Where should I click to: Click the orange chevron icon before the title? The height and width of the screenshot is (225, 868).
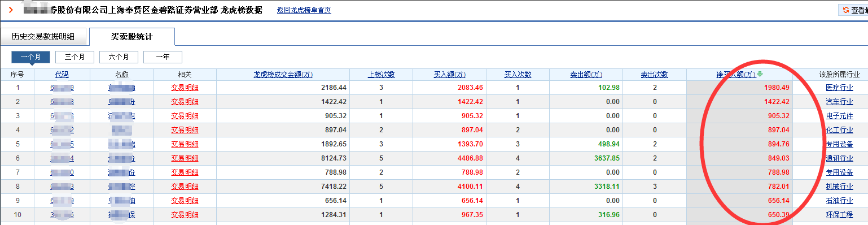[11, 10]
